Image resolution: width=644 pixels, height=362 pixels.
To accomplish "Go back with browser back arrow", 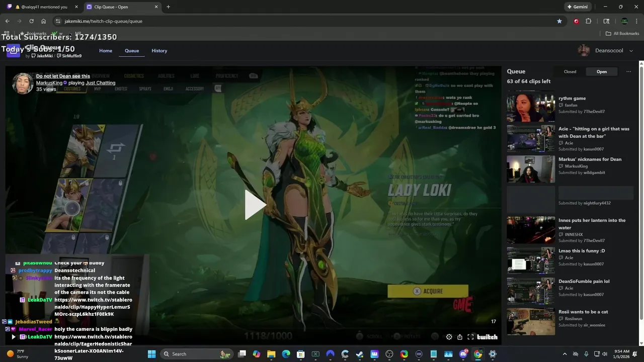I will [x=7, y=21].
